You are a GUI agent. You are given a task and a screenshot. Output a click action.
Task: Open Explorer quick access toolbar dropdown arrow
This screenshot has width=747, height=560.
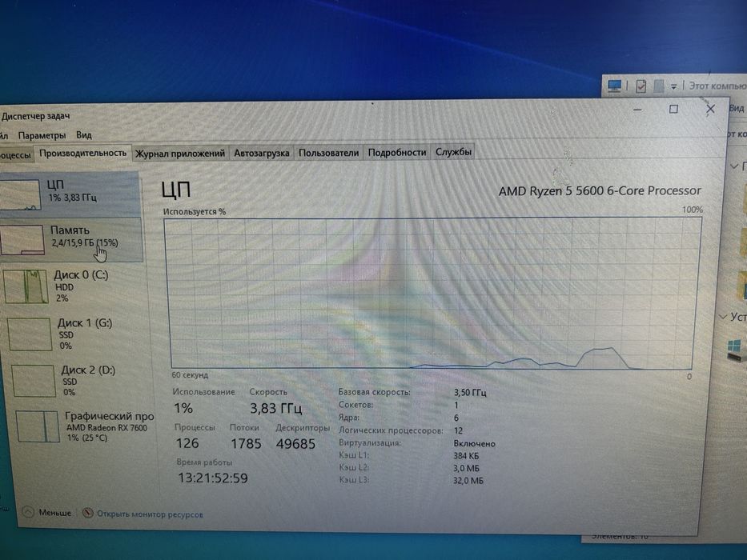tap(673, 86)
